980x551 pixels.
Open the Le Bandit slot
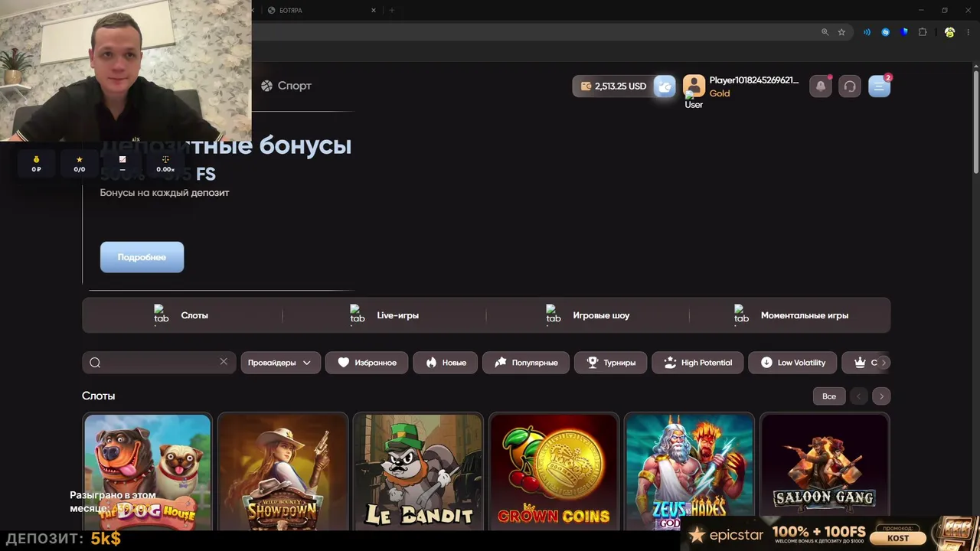[418, 471]
